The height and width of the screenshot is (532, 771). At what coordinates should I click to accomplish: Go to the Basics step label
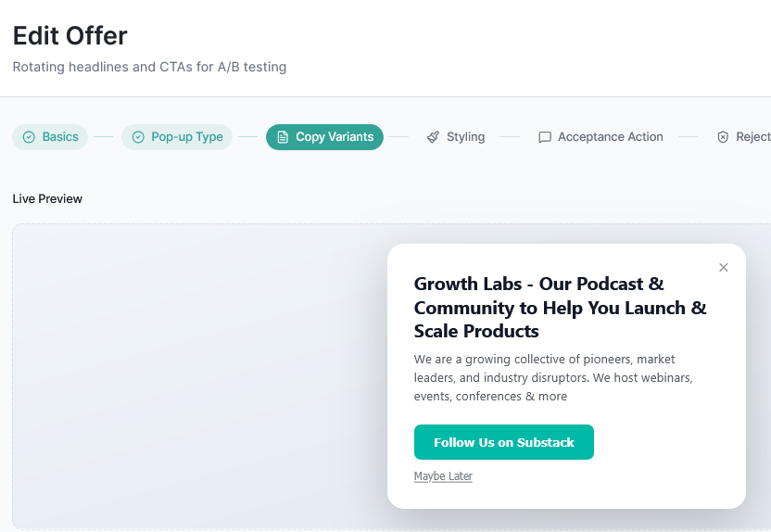(60, 137)
